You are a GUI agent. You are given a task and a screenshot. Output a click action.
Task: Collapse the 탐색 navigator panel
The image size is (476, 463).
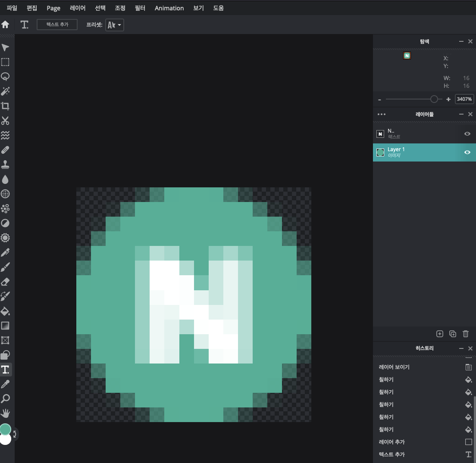461,41
